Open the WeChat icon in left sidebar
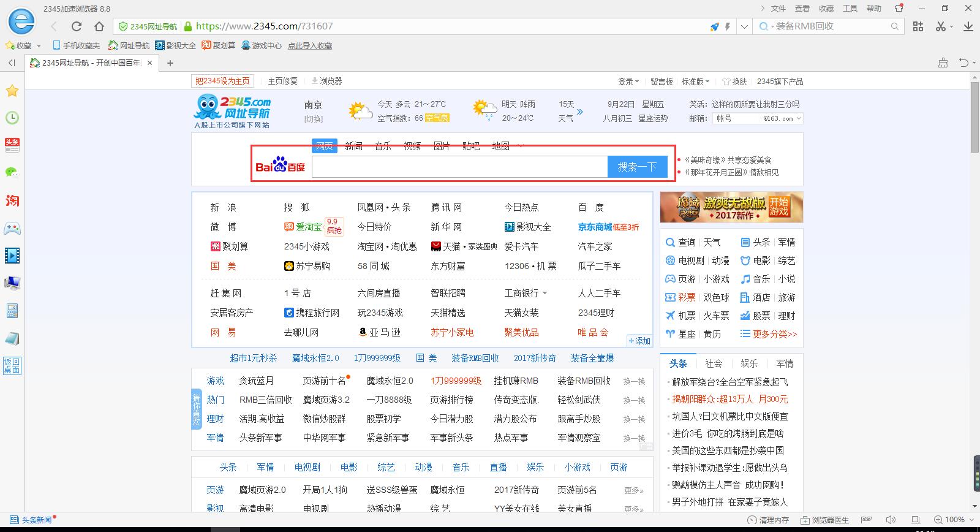 [x=12, y=172]
